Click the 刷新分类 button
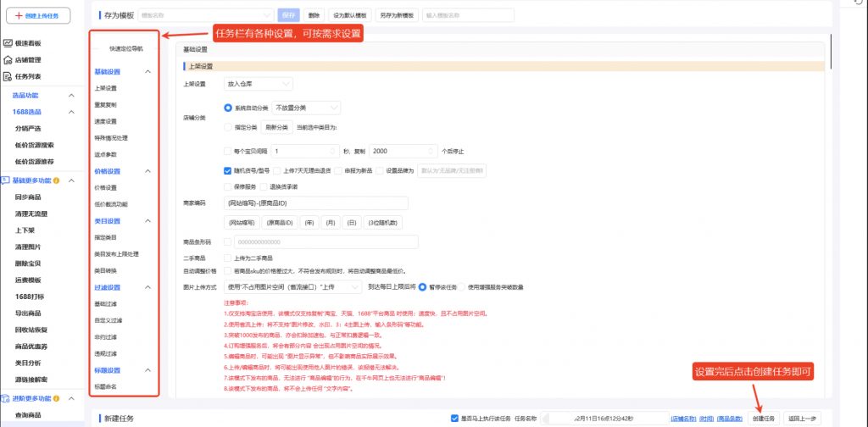The width and height of the screenshot is (868, 427). point(277,127)
